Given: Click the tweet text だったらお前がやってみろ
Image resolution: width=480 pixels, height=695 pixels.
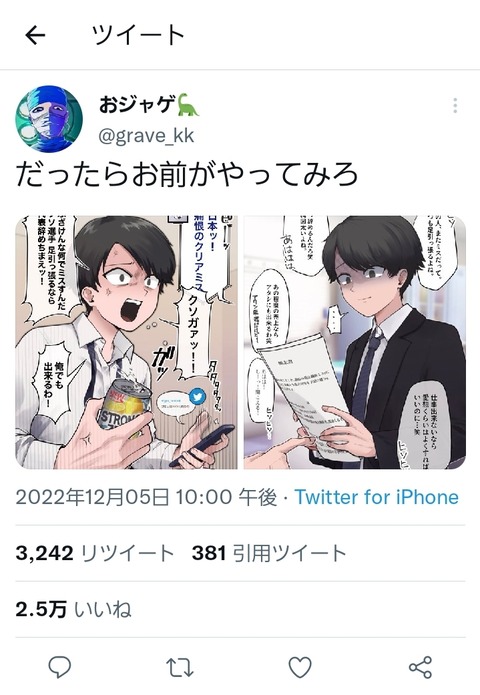Looking at the screenshot, I should (x=187, y=174).
